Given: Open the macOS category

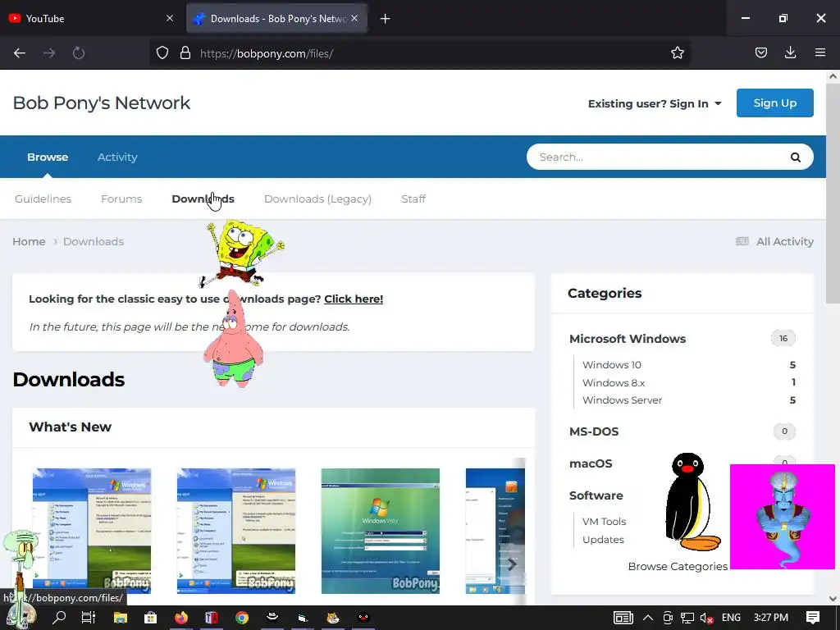Looking at the screenshot, I should coord(591,463).
